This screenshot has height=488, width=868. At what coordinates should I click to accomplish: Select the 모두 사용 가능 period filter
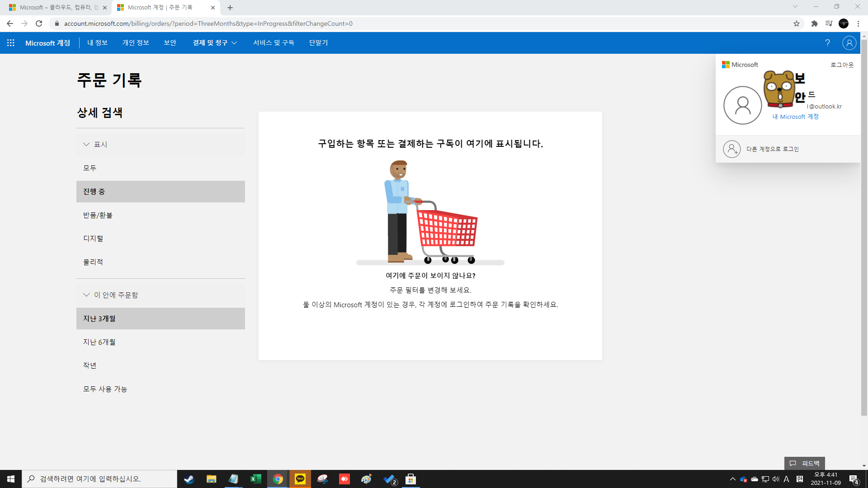160,389
